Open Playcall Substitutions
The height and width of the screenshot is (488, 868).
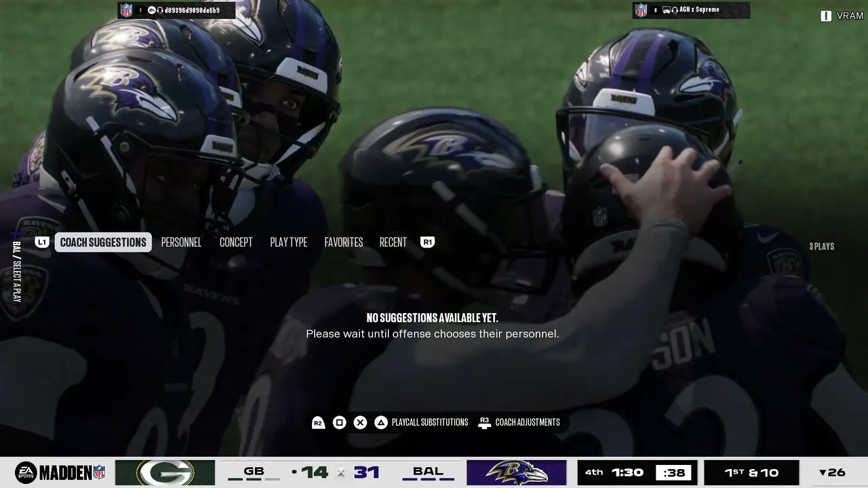point(430,422)
